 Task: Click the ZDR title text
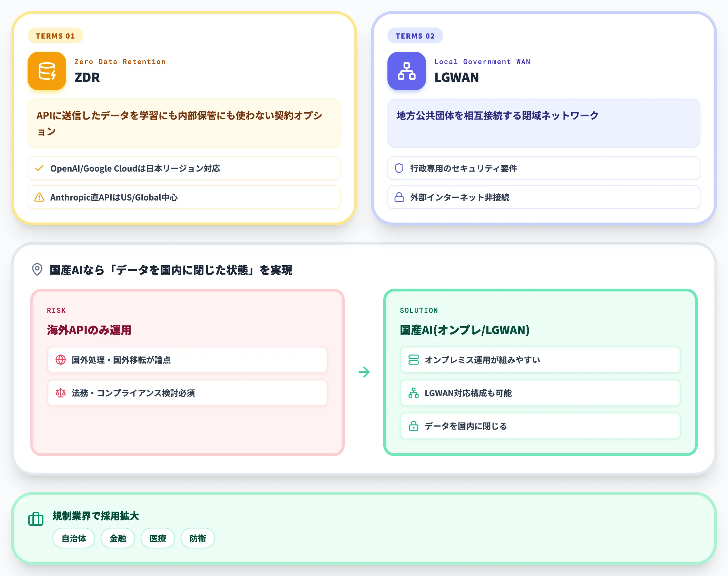coord(87,78)
